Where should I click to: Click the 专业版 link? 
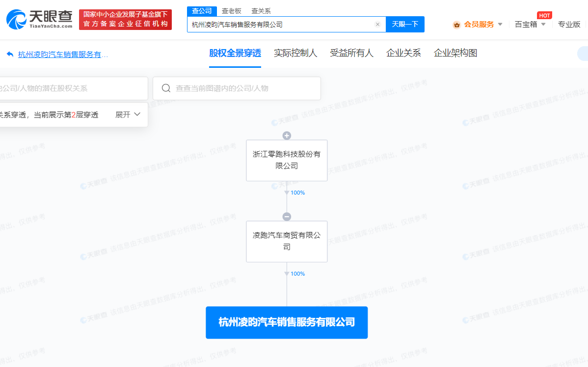569,24
